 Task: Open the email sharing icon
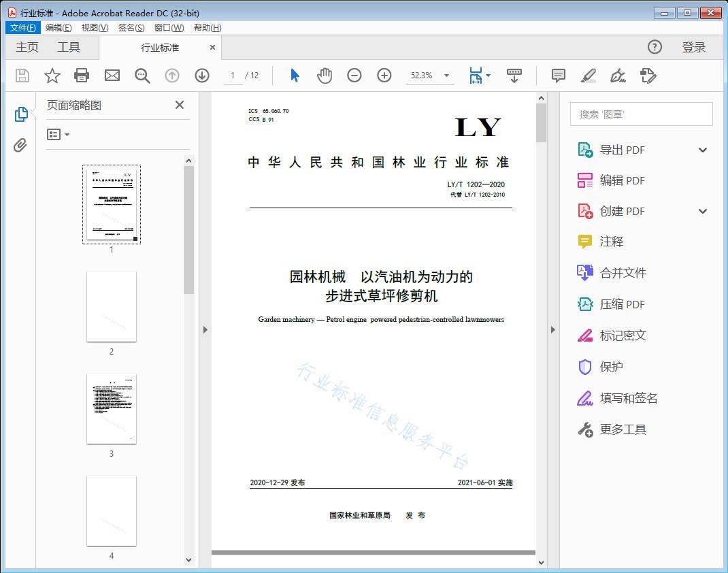(112, 76)
